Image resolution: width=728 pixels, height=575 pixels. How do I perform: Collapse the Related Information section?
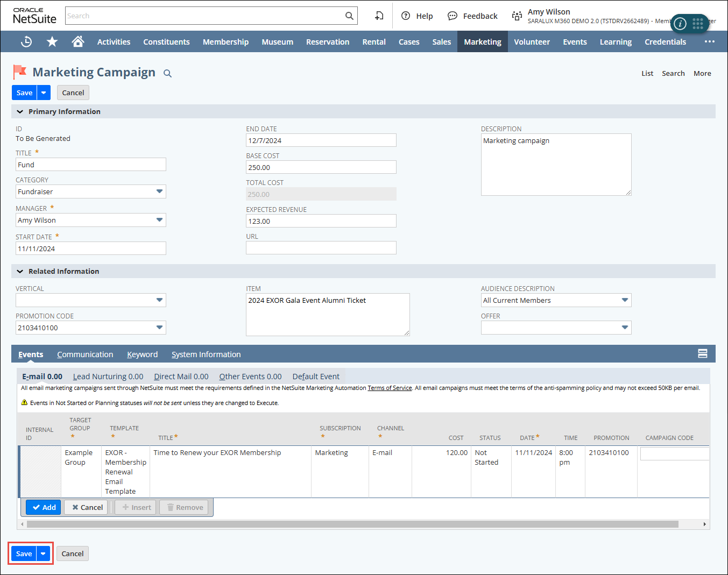pos(20,272)
